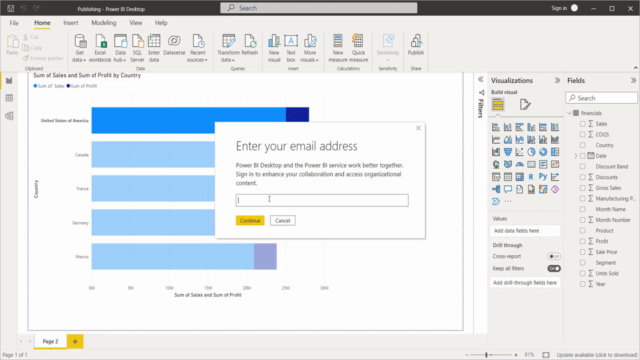Switch to Model view in sidebar
Screen dimensions: 640x360
[9, 116]
